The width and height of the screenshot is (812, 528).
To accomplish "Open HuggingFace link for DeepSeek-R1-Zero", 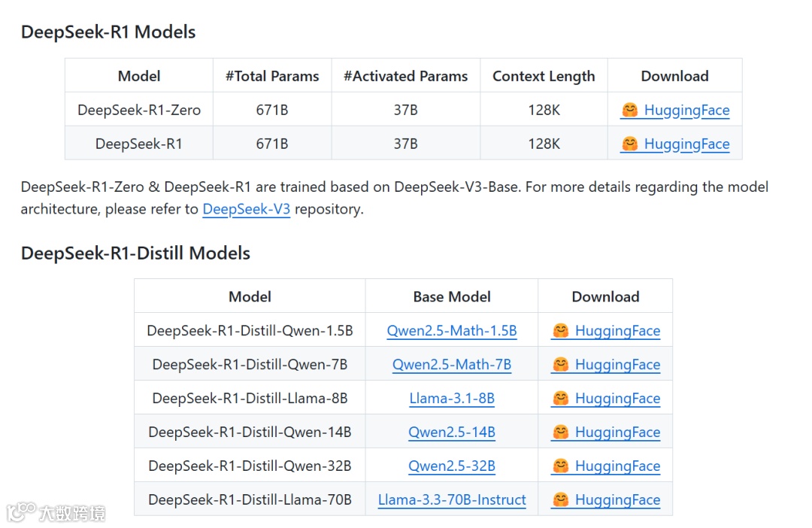I will tap(674, 110).
